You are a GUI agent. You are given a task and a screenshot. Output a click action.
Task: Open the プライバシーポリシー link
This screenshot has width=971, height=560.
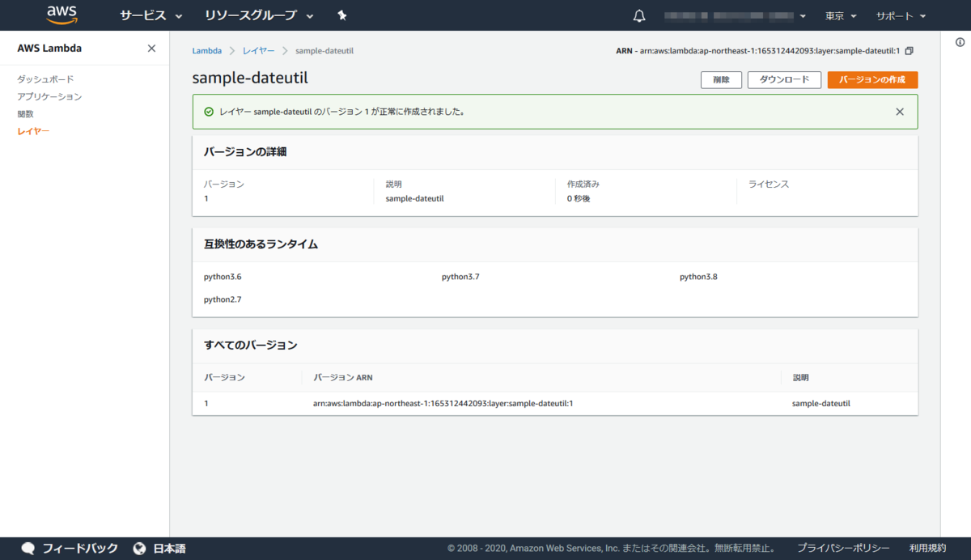coord(843,549)
